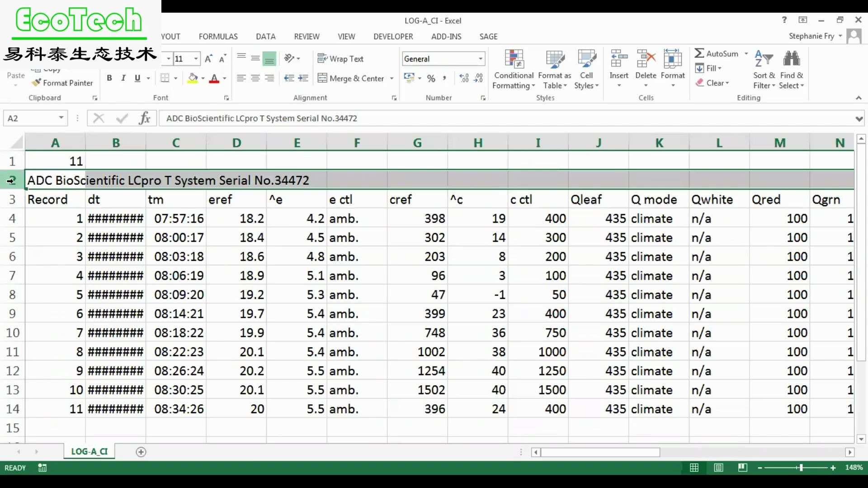The image size is (868, 488).
Task: Switch to the DEVELOPER ribbon tab
Action: pos(393,37)
